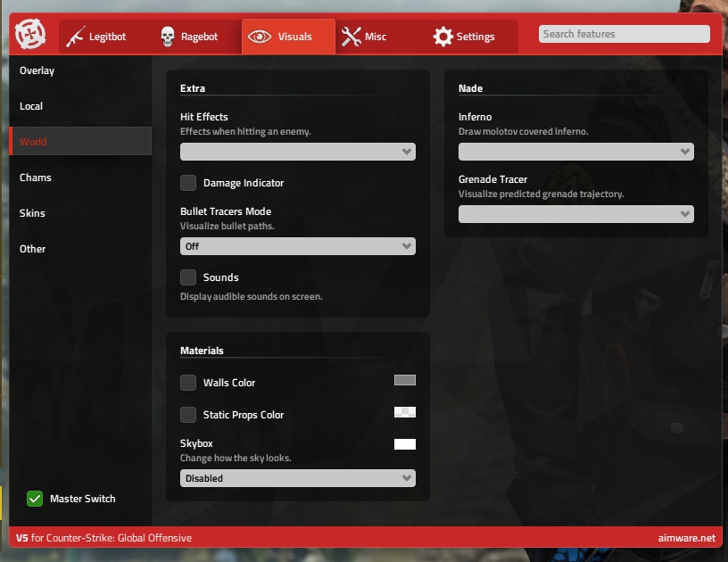Open the Skybox dropdown set to Disabled
The width and height of the screenshot is (728, 562).
click(297, 478)
